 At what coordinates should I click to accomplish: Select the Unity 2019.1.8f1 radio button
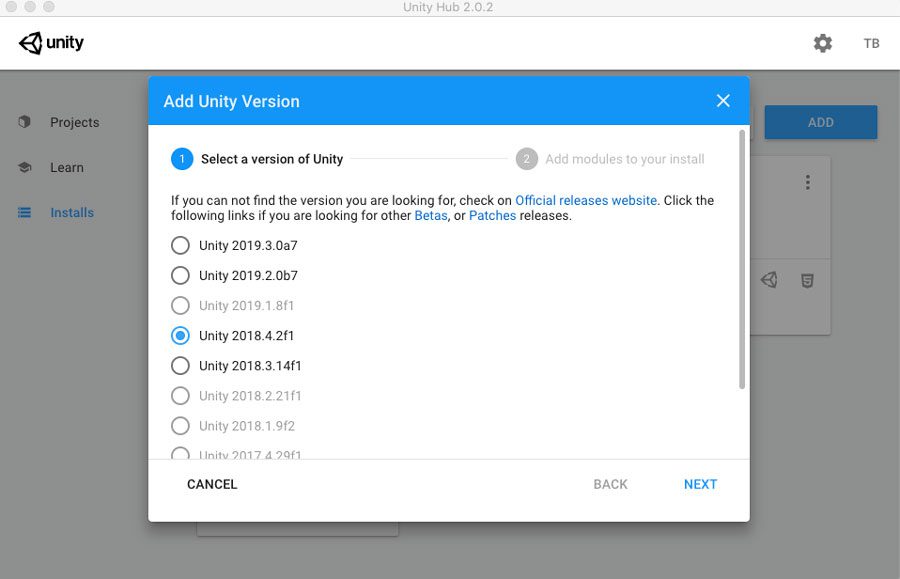tap(180, 305)
